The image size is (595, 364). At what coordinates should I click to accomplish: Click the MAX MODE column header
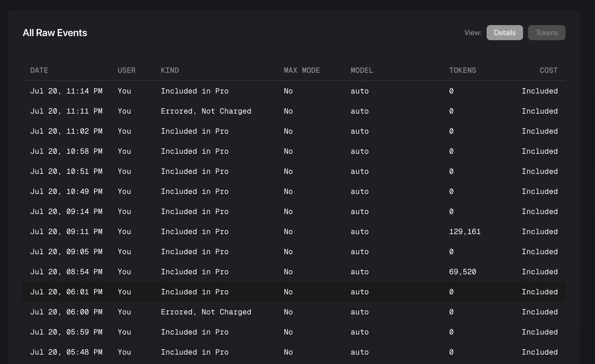[x=302, y=70]
